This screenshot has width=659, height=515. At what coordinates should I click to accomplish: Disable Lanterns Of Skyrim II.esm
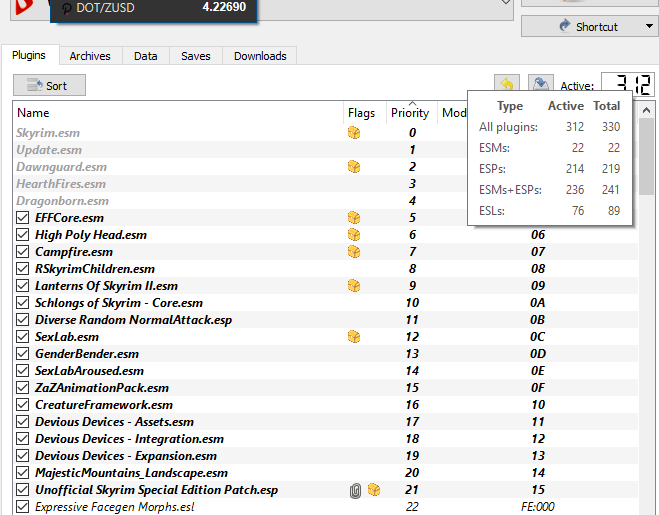click(23, 286)
